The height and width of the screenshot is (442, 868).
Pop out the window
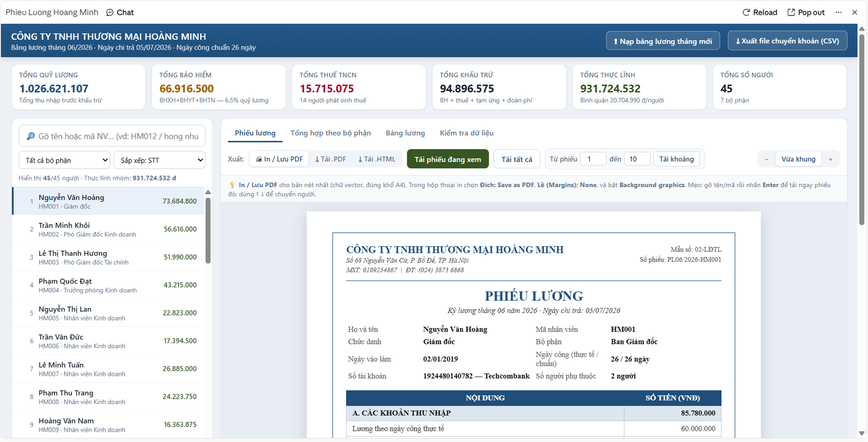(806, 12)
